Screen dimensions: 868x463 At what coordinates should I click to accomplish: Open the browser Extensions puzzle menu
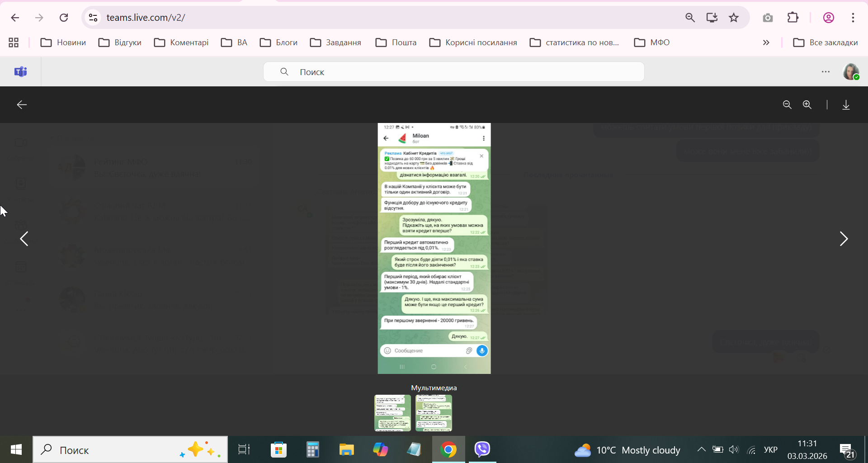[793, 18]
